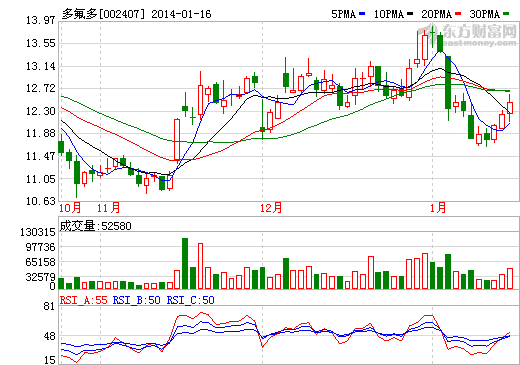This screenshot has height=365, width=520.
Task: Click the 5PMA legend label
Action: point(343,14)
